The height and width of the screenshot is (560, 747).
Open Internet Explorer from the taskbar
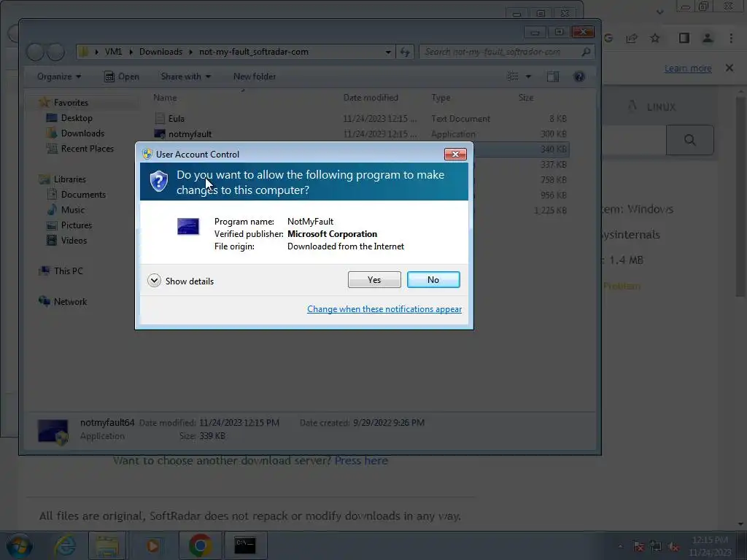click(x=65, y=545)
